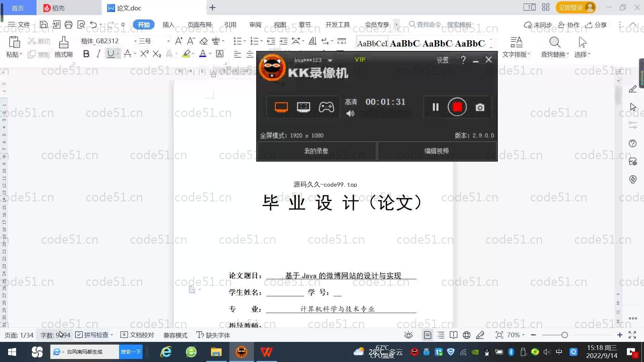
Task: Open font name dropdown
Action: (135, 41)
